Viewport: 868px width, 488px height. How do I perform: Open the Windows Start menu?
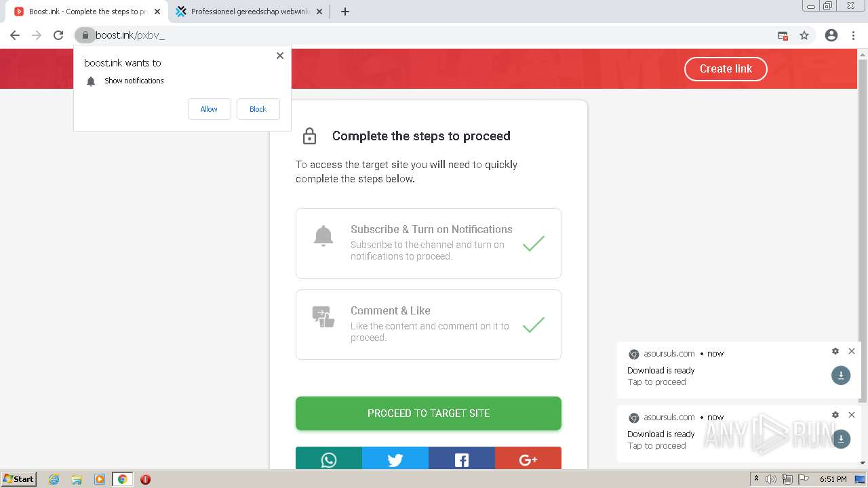18,479
